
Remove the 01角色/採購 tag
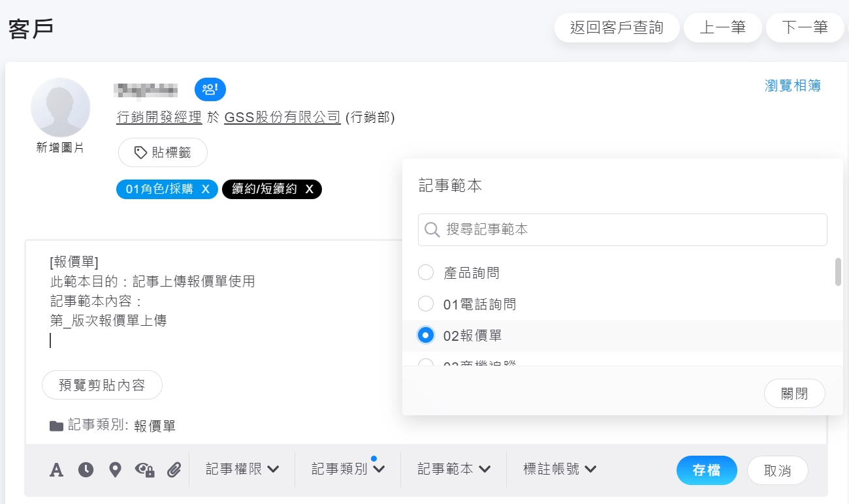click(205, 189)
